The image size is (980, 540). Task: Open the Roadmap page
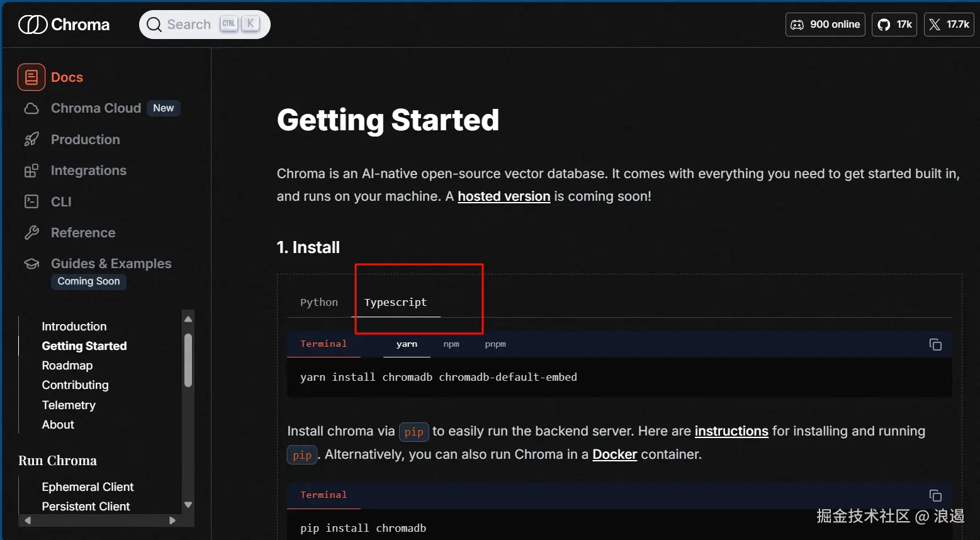[67, 366]
